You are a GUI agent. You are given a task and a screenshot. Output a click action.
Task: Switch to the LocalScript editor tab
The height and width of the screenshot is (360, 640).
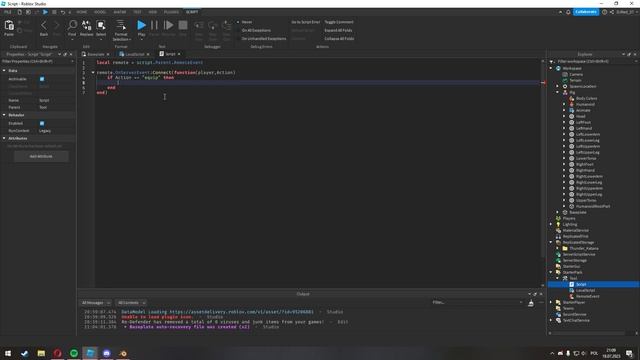[x=134, y=54]
